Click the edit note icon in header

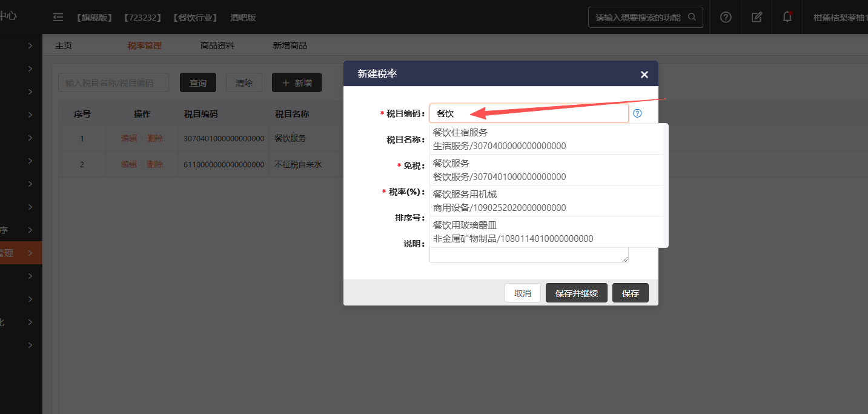(757, 17)
